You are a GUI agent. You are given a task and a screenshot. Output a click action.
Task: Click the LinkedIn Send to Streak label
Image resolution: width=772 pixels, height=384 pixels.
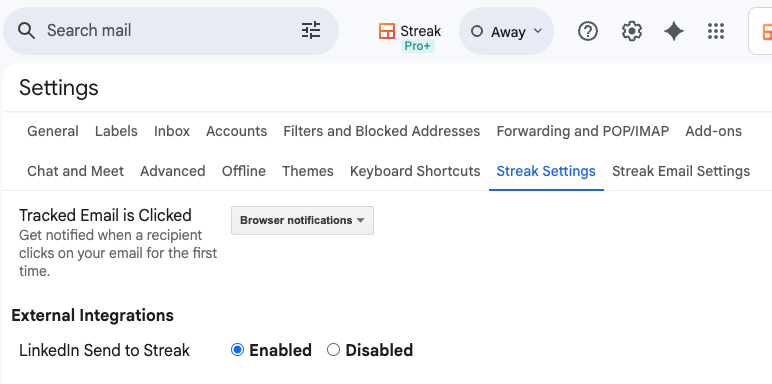click(x=104, y=351)
